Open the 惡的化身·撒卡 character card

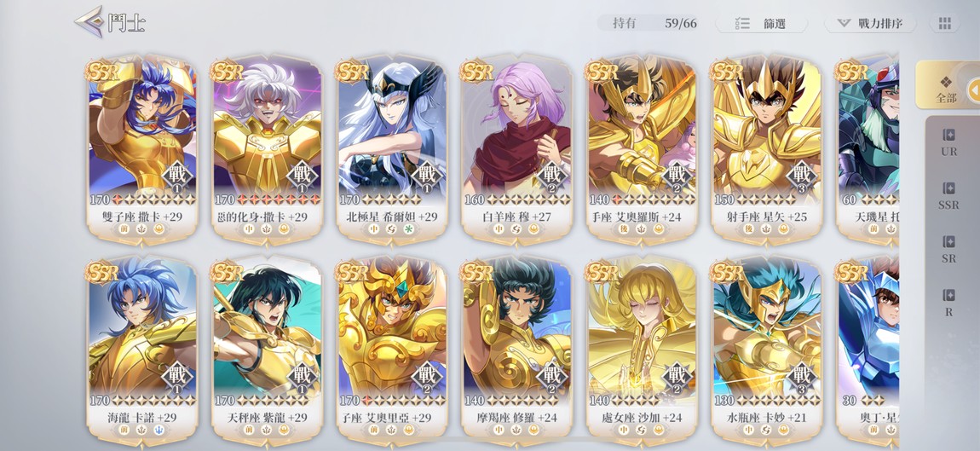coord(267,149)
